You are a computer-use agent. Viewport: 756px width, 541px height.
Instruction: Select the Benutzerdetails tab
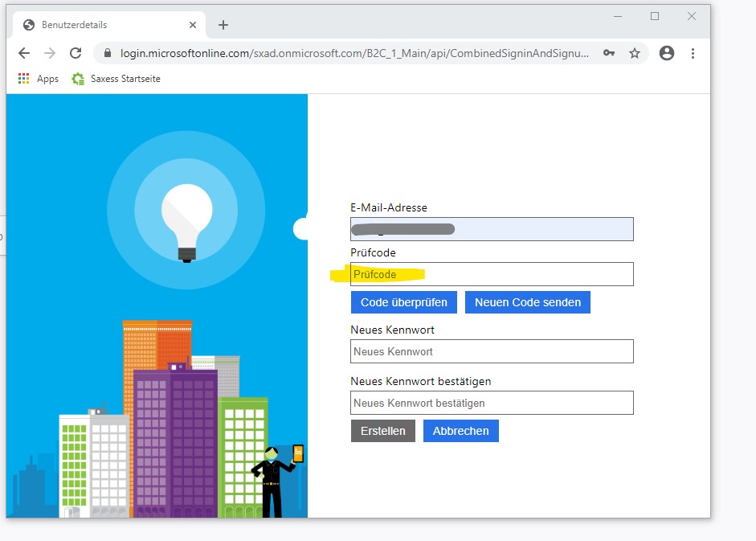click(x=96, y=25)
